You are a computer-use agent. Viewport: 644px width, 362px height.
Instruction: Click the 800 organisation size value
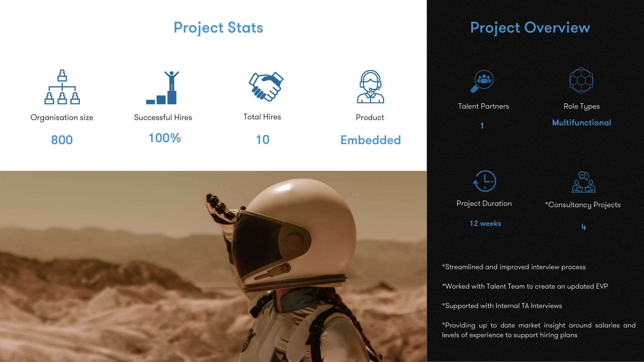pyautogui.click(x=62, y=140)
